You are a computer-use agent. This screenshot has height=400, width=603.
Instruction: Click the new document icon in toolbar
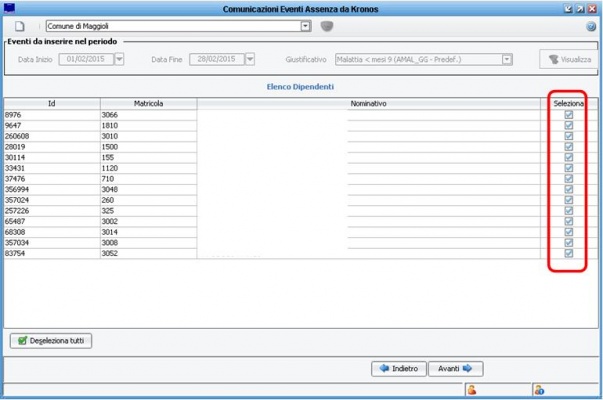coord(17,26)
